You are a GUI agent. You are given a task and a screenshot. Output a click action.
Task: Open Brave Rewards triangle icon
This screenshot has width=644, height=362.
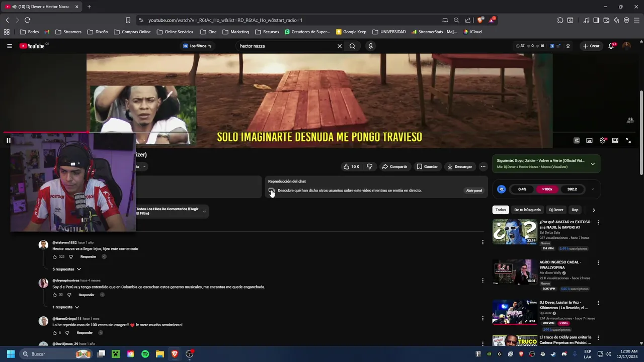pos(492,20)
